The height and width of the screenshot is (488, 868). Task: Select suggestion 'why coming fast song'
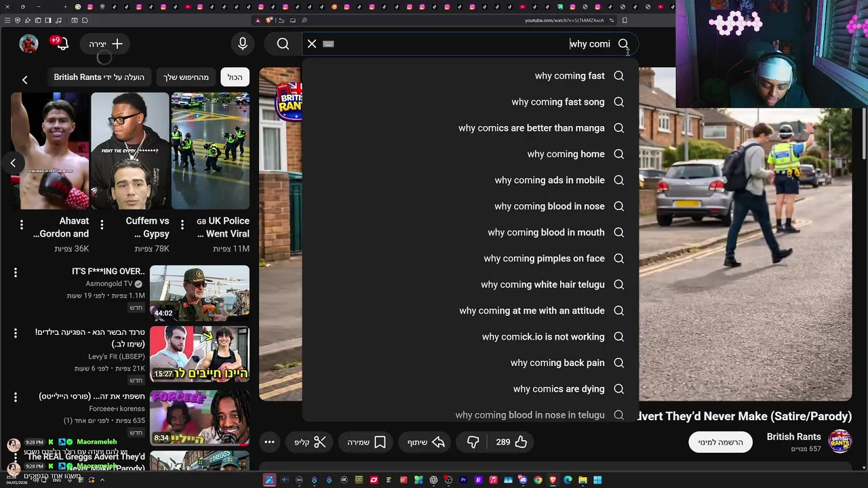coord(470,102)
